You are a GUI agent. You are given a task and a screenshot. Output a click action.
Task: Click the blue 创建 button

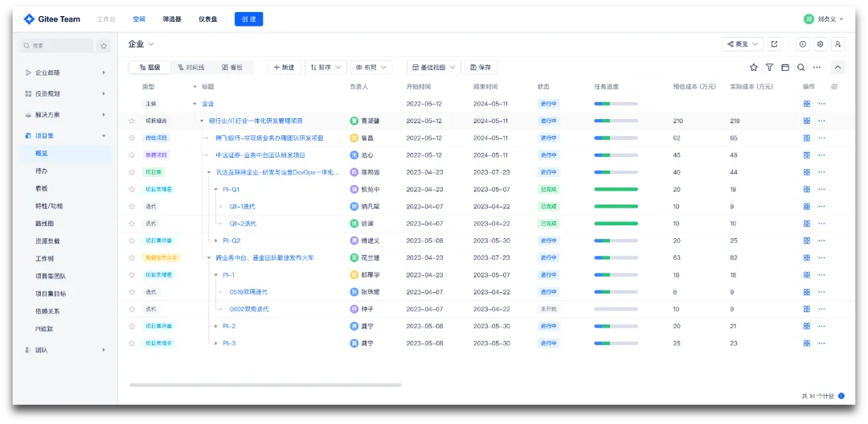pos(248,19)
